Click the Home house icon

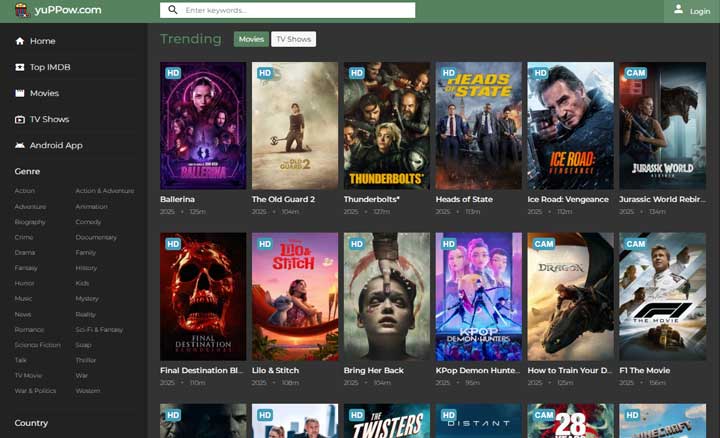pos(20,41)
